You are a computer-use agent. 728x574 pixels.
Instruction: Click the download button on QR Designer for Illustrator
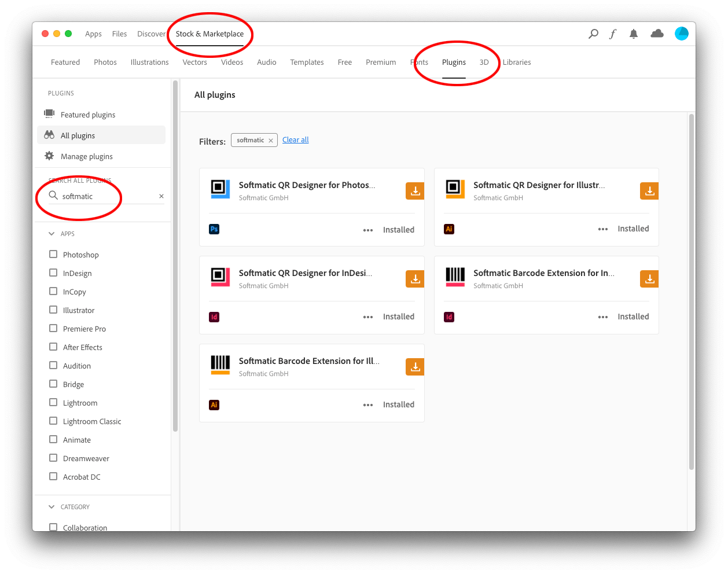pyautogui.click(x=649, y=190)
